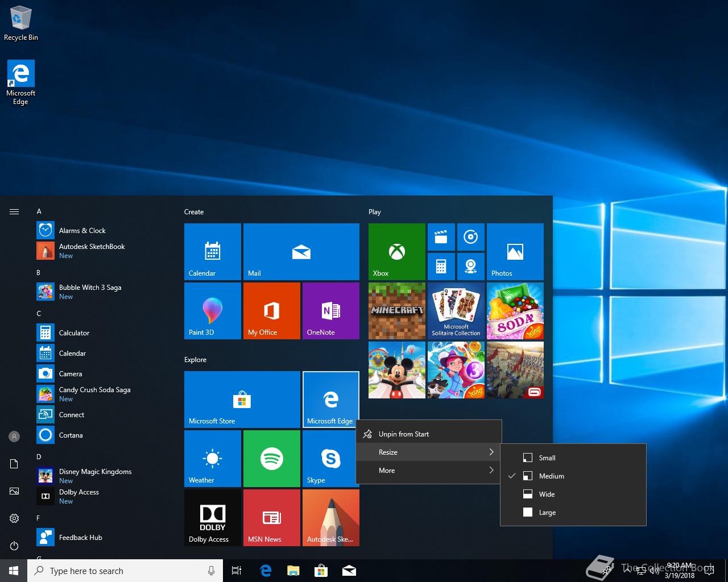Viewport: 728px width, 582px height.
Task: Select the Recycle Bin desktop icon
Action: [21, 23]
